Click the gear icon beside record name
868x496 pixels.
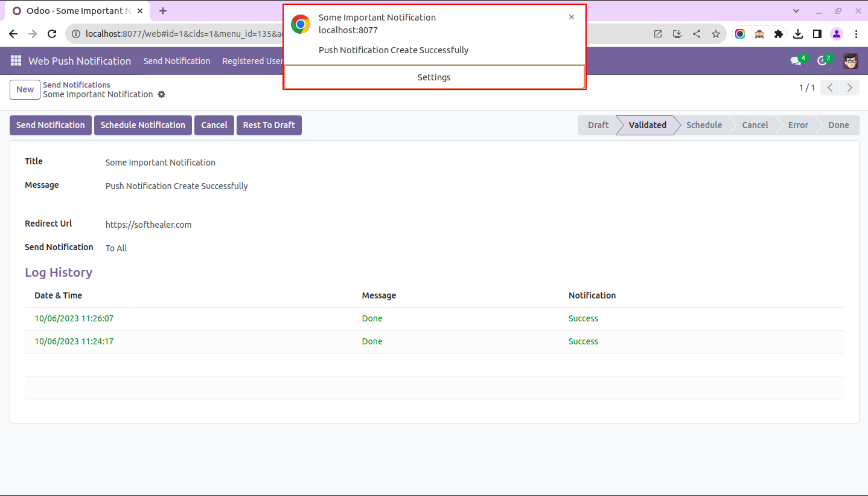(161, 95)
